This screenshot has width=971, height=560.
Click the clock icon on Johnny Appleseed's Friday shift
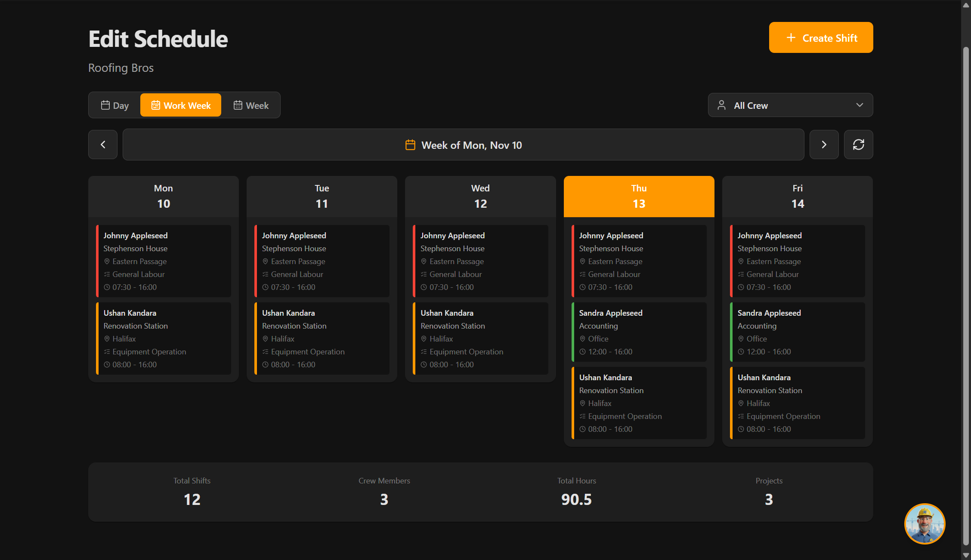[x=741, y=287]
